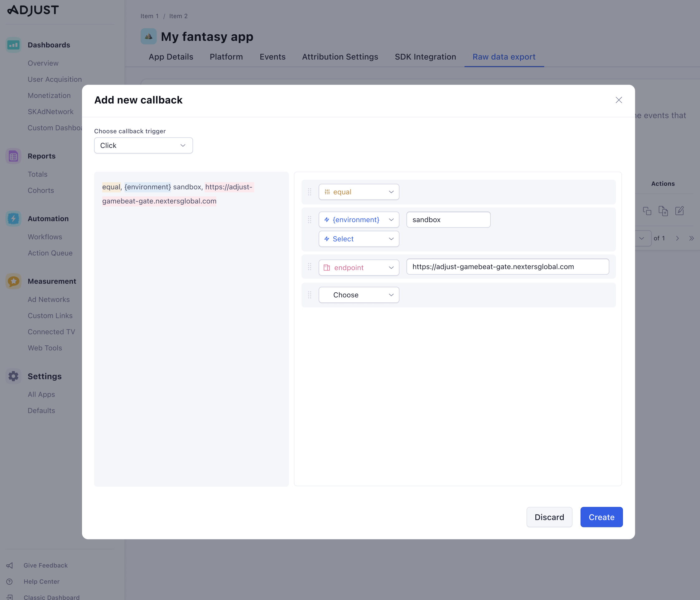
Task: Expand the Choose parameter dropdown
Action: coord(359,295)
